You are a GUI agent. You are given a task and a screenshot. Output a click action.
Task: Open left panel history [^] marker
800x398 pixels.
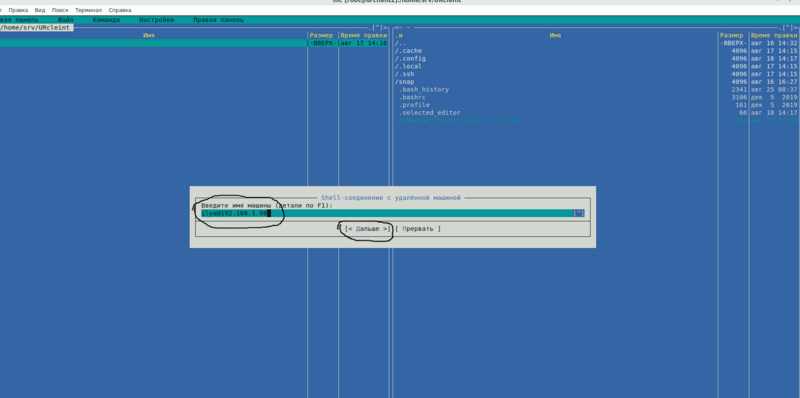tap(378, 28)
